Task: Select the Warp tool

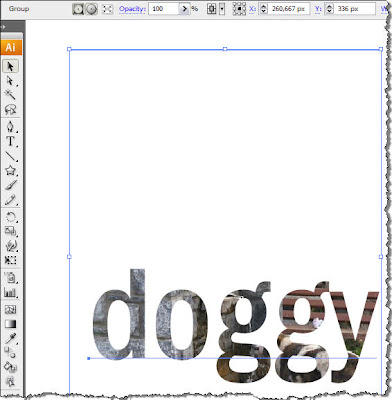Action: (x=10, y=246)
